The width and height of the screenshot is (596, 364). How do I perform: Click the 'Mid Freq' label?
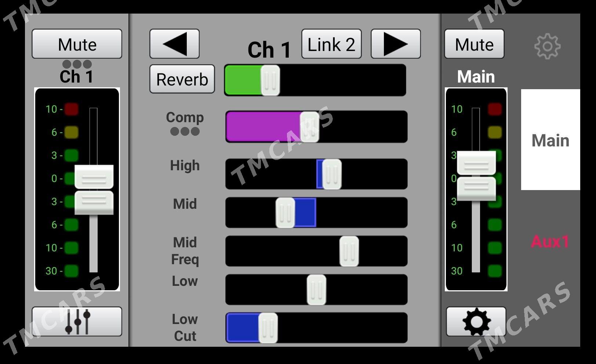click(x=185, y=251)
